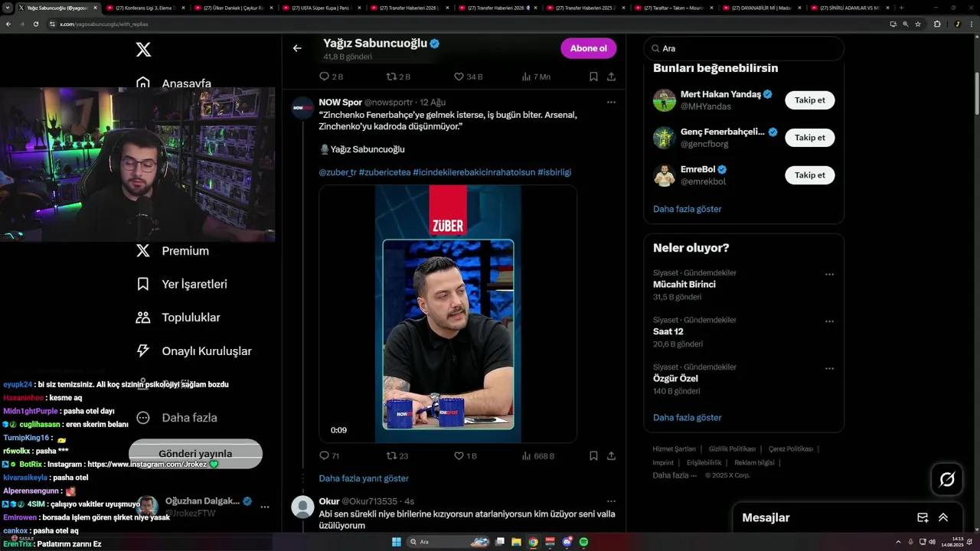Click the Ara search field on X
The image size is (980, 551).
743,48
